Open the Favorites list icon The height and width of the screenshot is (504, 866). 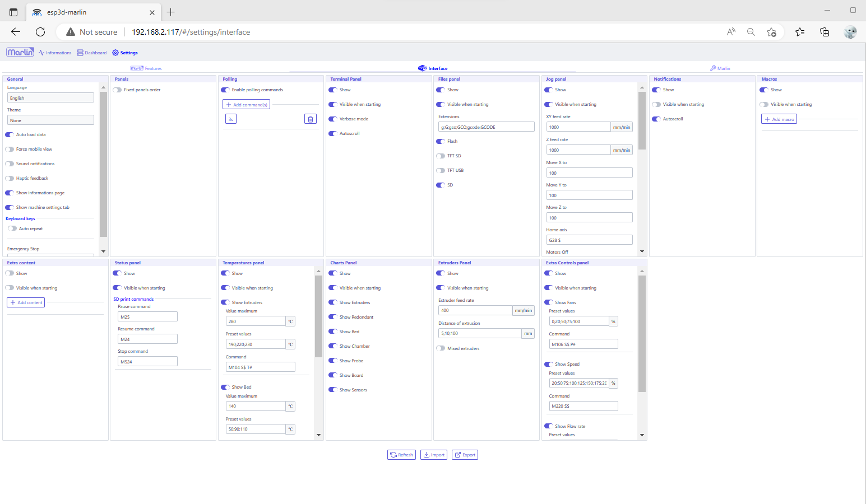coord(800,32)
